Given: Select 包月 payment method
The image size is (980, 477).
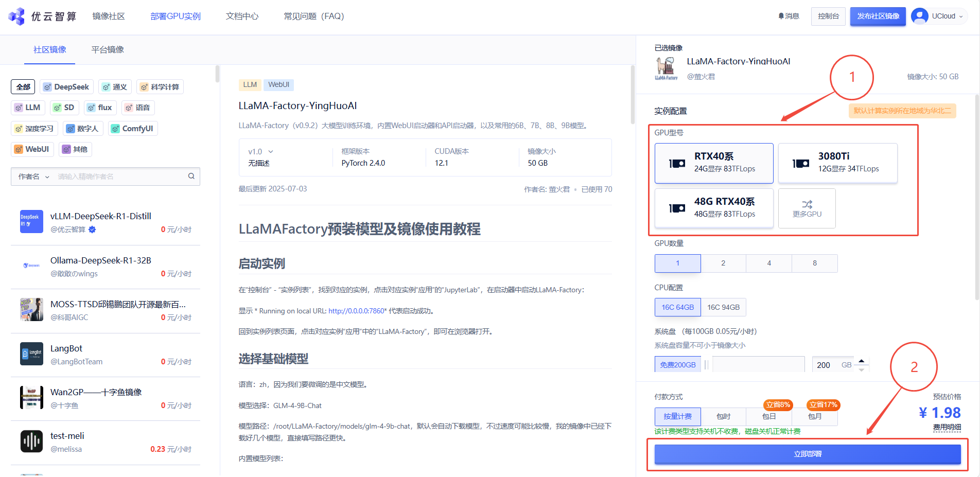Looking at the screenshot, I should click(815, 416).
